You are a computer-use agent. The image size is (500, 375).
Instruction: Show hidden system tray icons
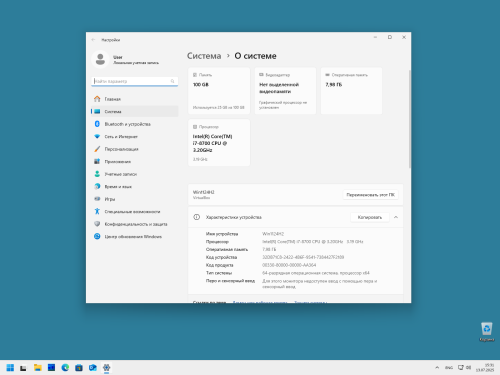tap(437, 368)
